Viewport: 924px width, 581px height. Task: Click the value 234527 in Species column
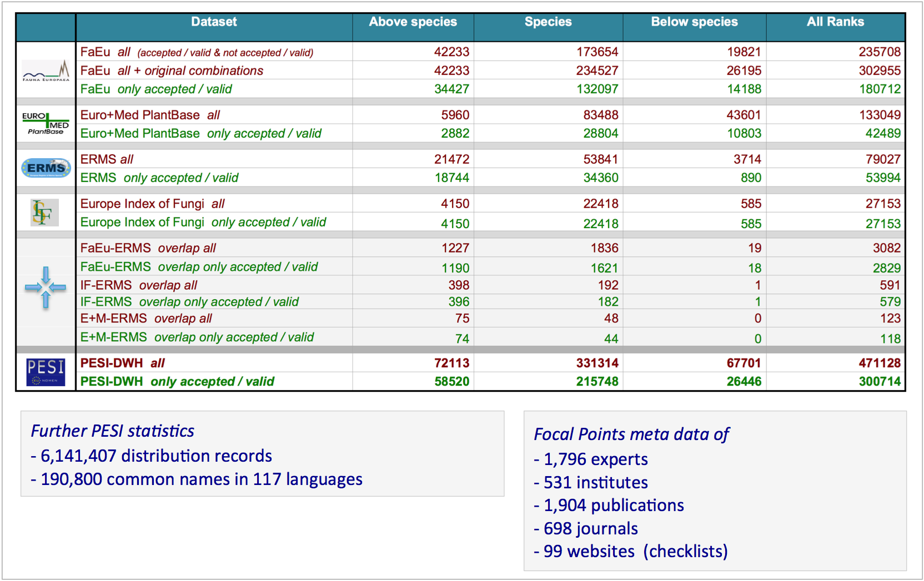click(597, 70)
